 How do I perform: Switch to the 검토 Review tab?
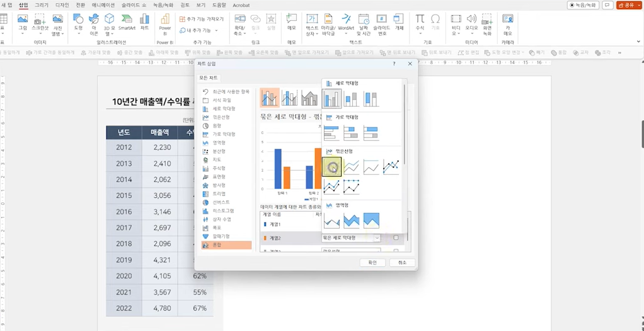185,5
